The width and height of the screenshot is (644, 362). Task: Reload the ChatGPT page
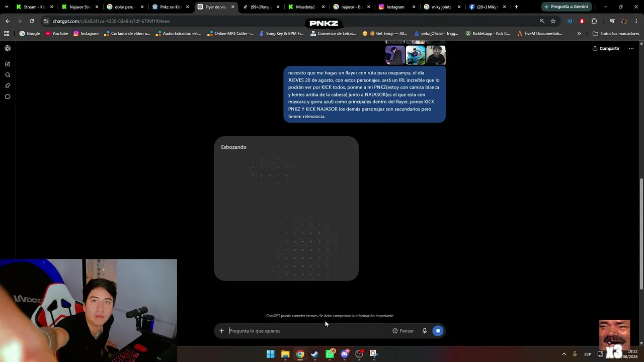(32, 21)
